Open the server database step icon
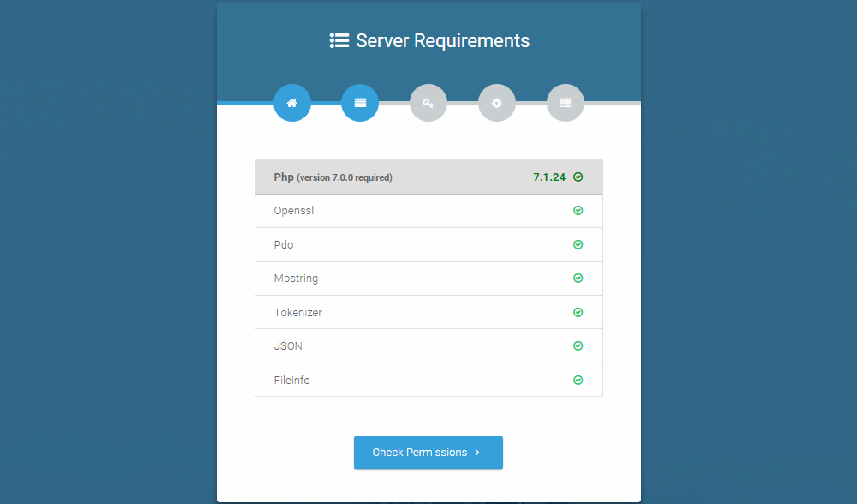The height and width of the screenshot is (504, 857). (x=565, y=103)
